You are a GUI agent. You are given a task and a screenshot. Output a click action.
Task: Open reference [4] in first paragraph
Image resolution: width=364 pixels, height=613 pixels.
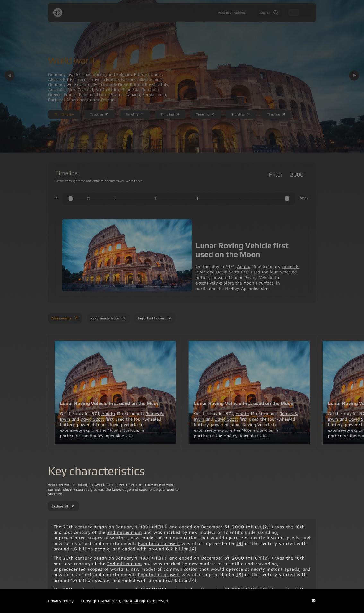click(193, 549)
